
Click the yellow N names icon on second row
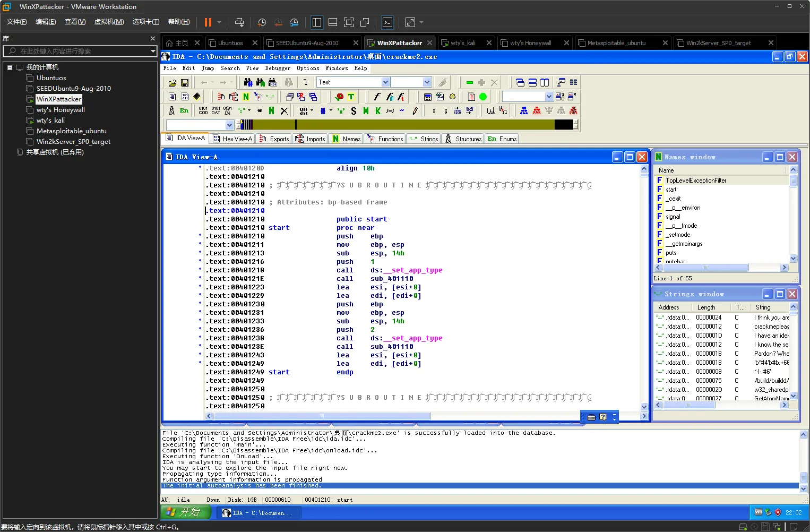tap(246, 97)
